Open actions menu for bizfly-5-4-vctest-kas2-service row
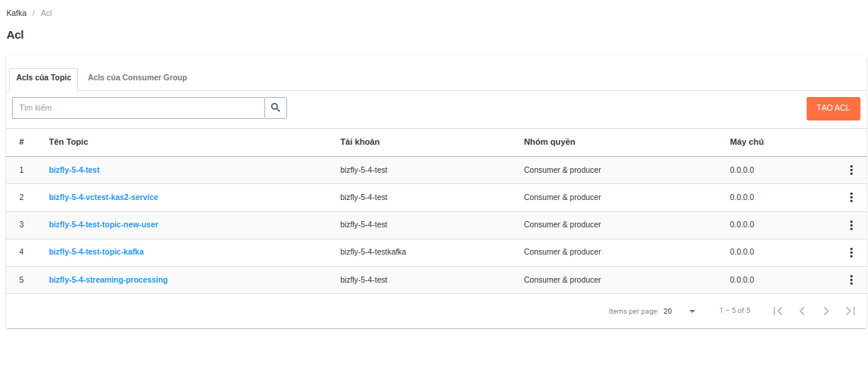The height and width of the screenshot is (369, 868). click(851, 197)
